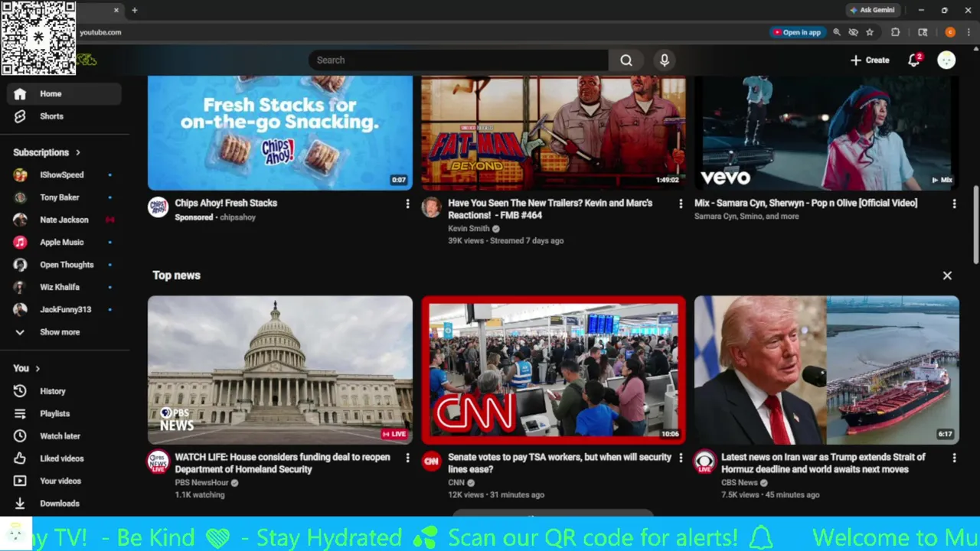980x551 pixels.
Task: Activate voice search microphone
Action: pos(665,60)
